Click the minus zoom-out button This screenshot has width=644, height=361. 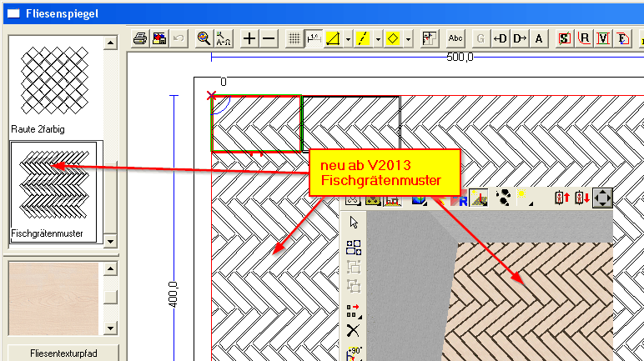(269, 38)
